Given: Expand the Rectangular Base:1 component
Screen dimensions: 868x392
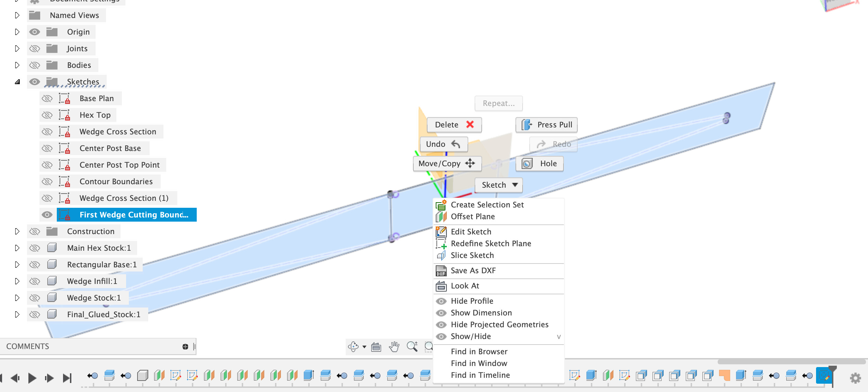Looking at the screenshot, I should (x=17, y=265).
